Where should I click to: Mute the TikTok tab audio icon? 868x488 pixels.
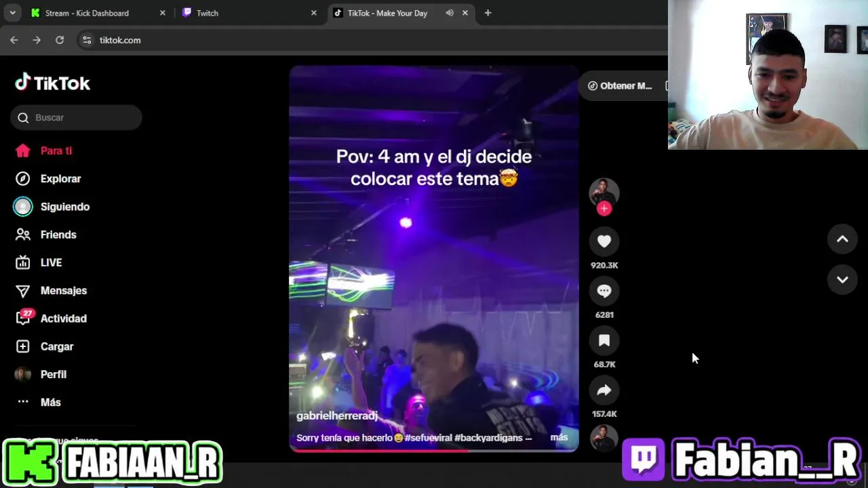click(x=450, y=13)
